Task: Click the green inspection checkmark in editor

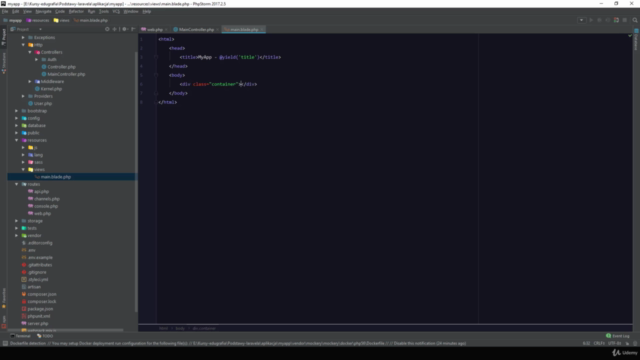Action: click(630, 36)
